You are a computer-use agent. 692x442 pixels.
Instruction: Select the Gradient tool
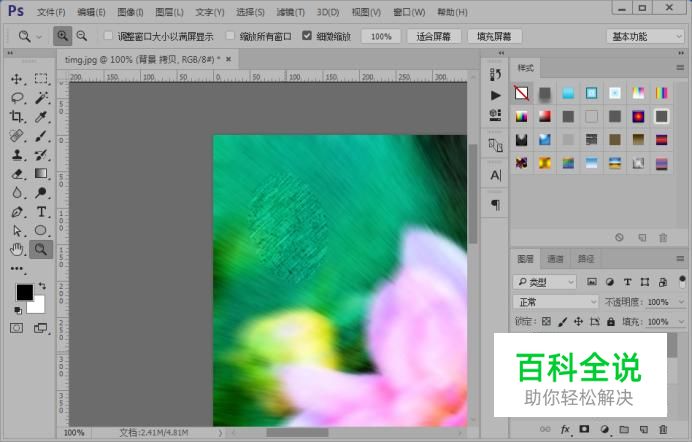point(41,173)
